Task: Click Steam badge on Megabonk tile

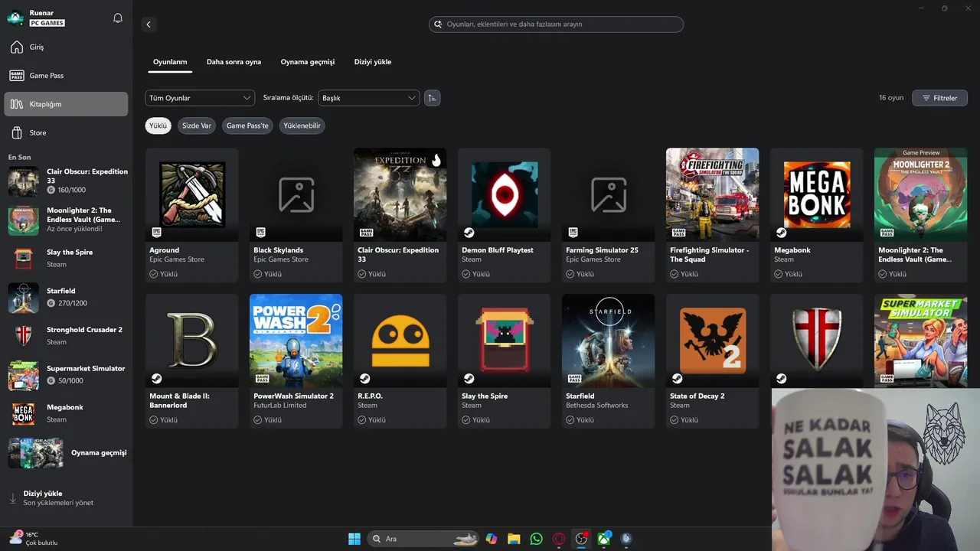Action: (782, 233)
